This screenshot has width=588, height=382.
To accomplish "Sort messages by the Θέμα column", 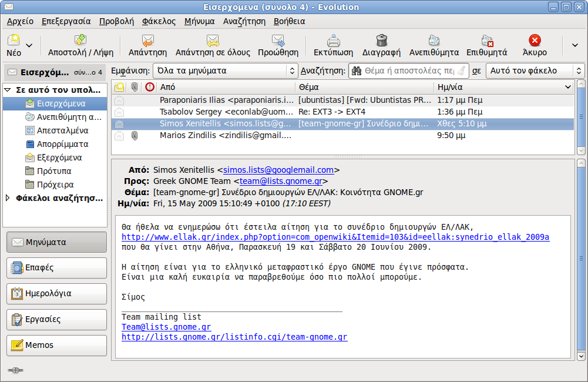I will point(365,87).
